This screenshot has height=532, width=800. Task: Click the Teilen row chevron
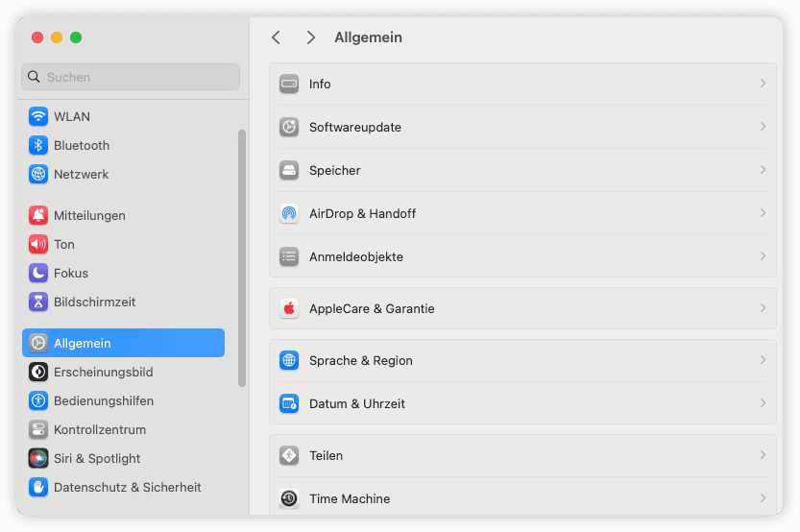[763, 455]
